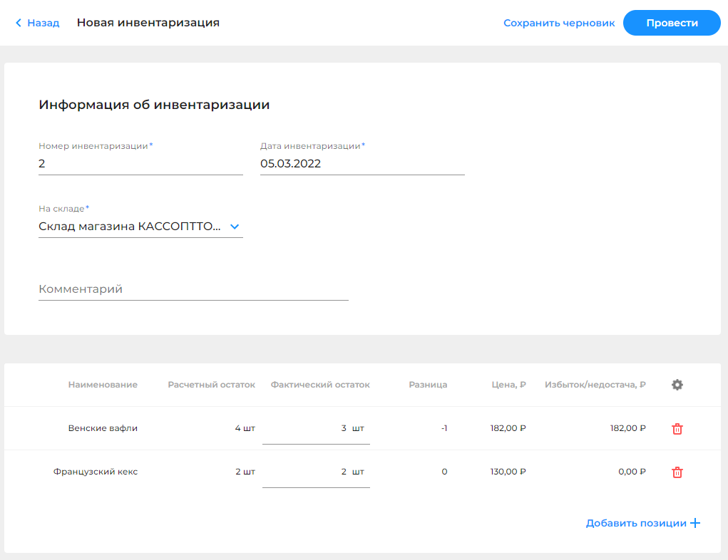Screen dimensions: 728x560
Task: Click Добавить позиции link
Action: [x=635, y=524]
